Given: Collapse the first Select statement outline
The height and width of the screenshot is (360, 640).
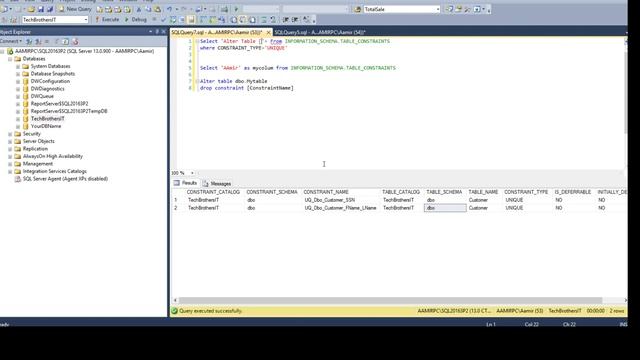Looking at the screenshot, I should (197, 41).
